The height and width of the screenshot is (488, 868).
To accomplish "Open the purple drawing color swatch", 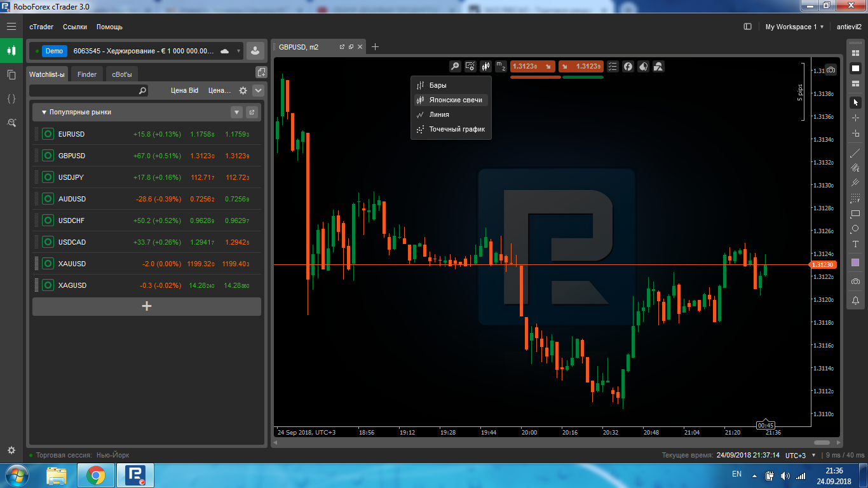I will click(x=855, y=262).
